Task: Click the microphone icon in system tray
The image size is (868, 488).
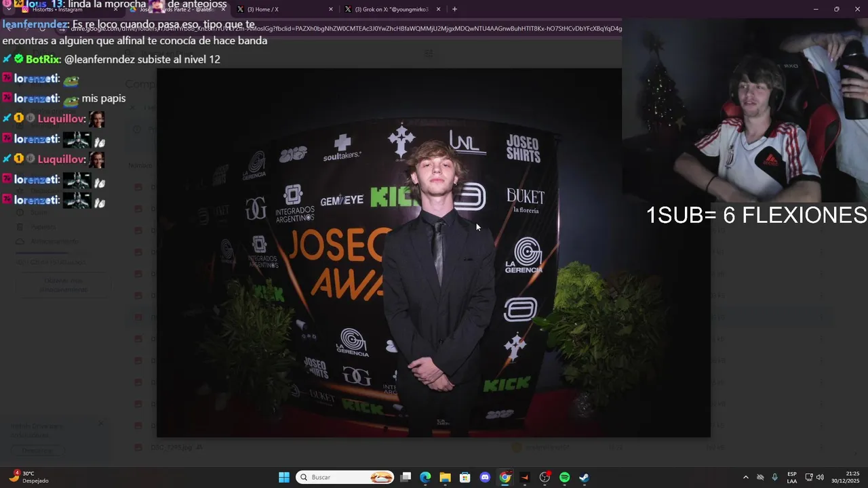Action: coord(774,477)
